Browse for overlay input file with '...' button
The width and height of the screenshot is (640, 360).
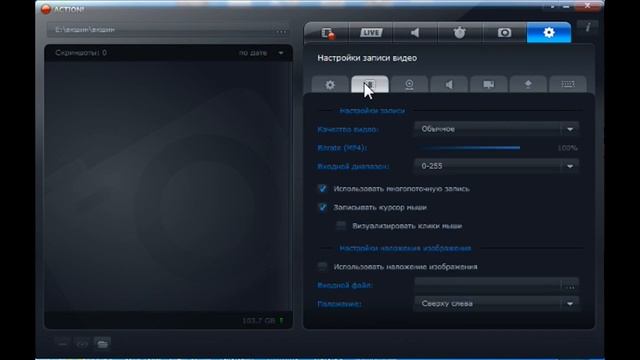[571, 286]
